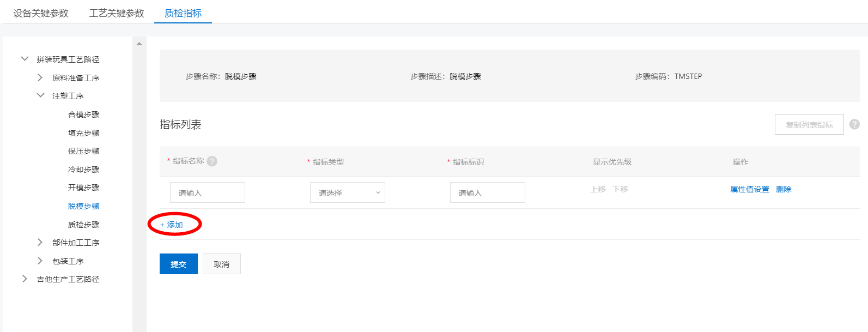Viewport: 868px width, 332px height.
Task: Click 下移 to move the row down
Action: point(620,189)
